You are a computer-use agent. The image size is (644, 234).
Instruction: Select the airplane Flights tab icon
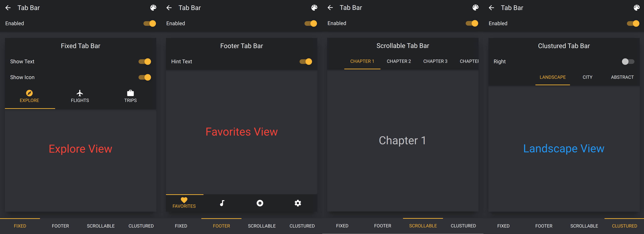point(80,93)
